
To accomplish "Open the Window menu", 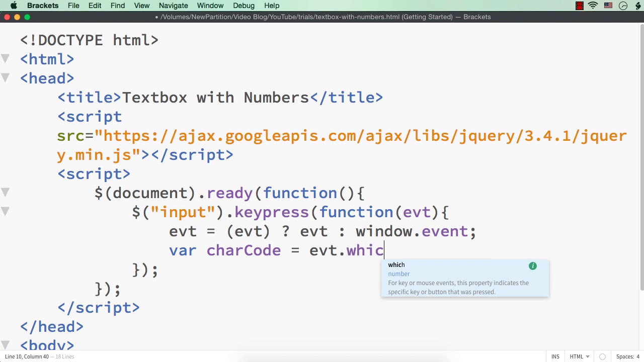I will pyautogui.click(x=210, y=6).
